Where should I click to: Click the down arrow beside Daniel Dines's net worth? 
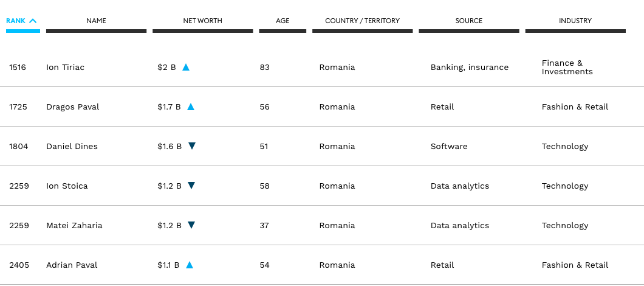click(192, 146)
